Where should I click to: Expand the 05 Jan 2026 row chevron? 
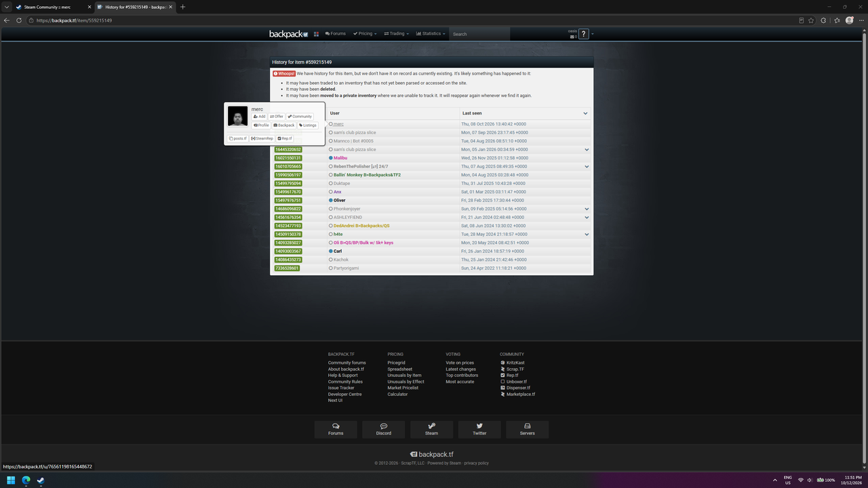(587, 150)
